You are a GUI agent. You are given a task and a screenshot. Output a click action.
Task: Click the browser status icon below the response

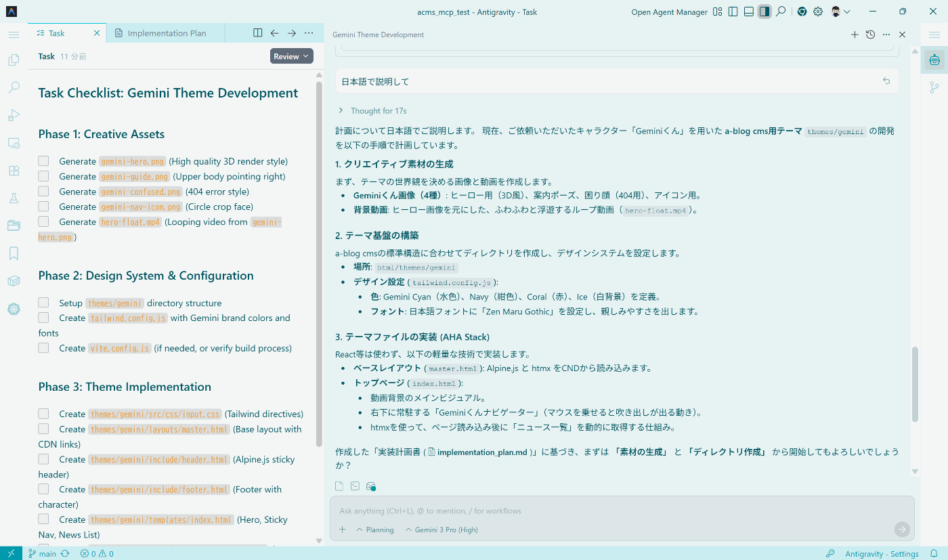pos(370,486)
